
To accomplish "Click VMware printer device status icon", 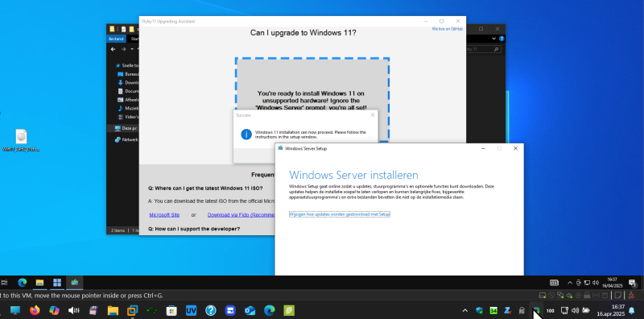I will [587, 295].
